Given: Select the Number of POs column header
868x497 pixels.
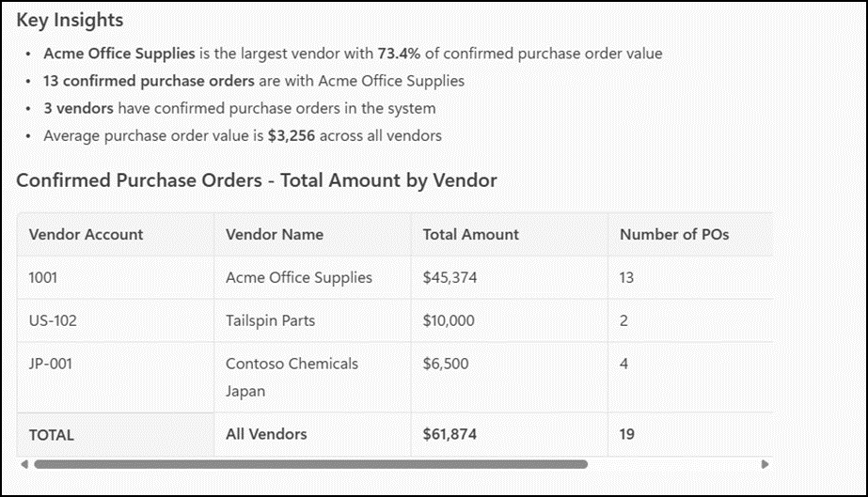Looking at the screenshot, I should (x=691, y=234).
